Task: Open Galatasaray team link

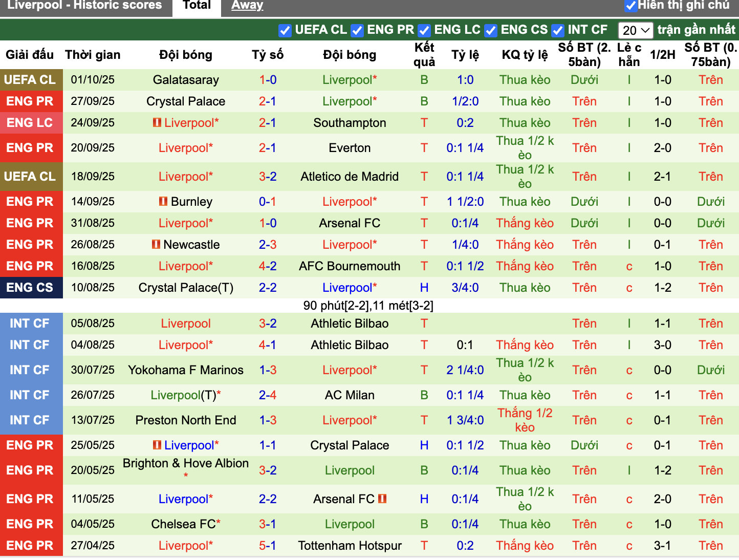Action: pyautogui.click(x=186, y=80)
